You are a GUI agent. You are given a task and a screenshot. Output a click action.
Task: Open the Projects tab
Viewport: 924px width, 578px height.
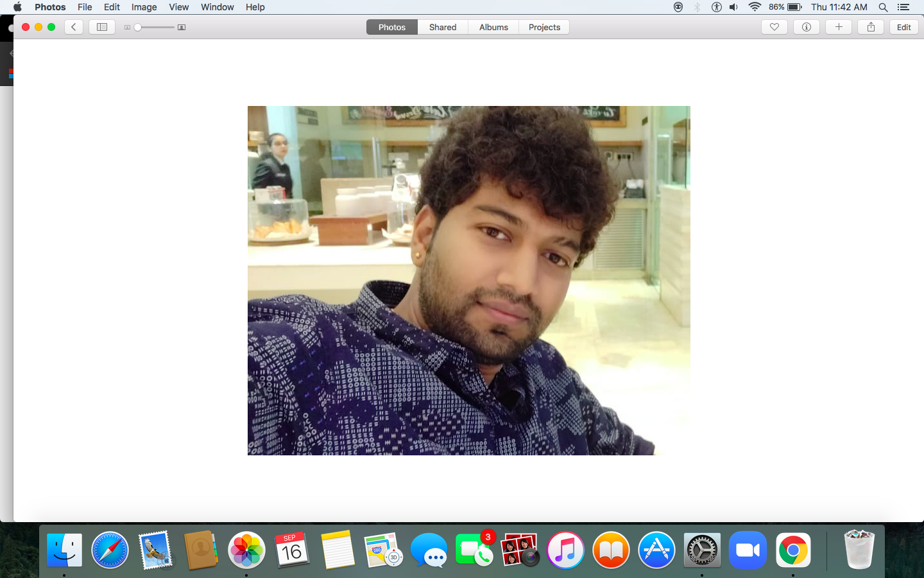point(544,27)
